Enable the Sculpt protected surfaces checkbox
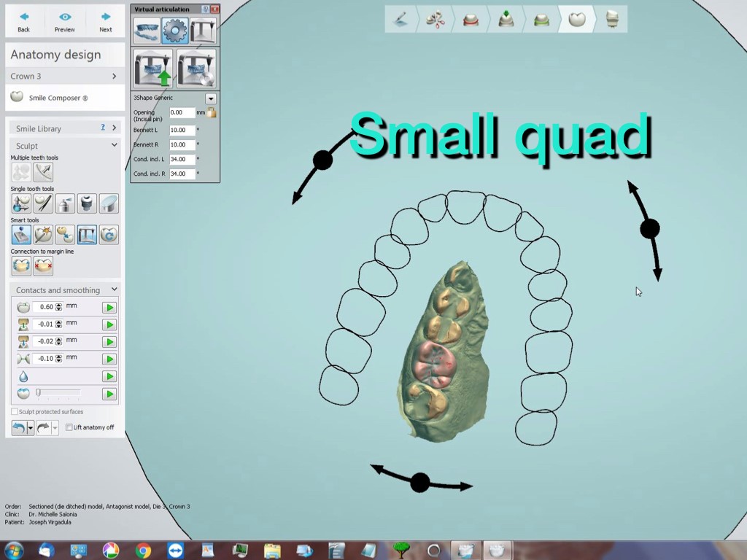 coord(13,411)
